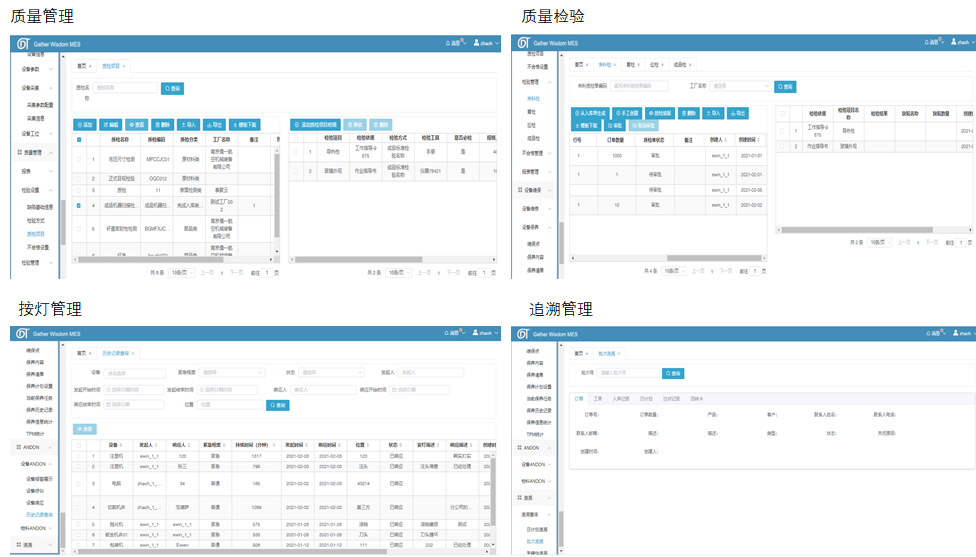Check row 1 checkbox for 毛坯尺寸检测
This screenshot has width=976, height=557.
click(x=79, y=158)
